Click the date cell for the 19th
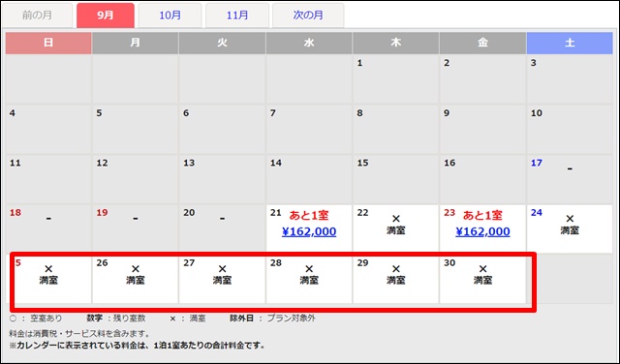The image size is (620, 364). (x=136, y=228)
